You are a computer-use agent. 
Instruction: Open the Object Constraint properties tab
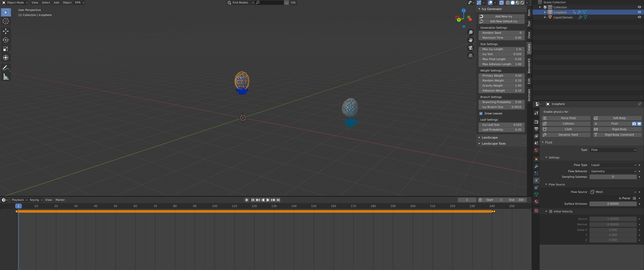click(x=536, y=188)
